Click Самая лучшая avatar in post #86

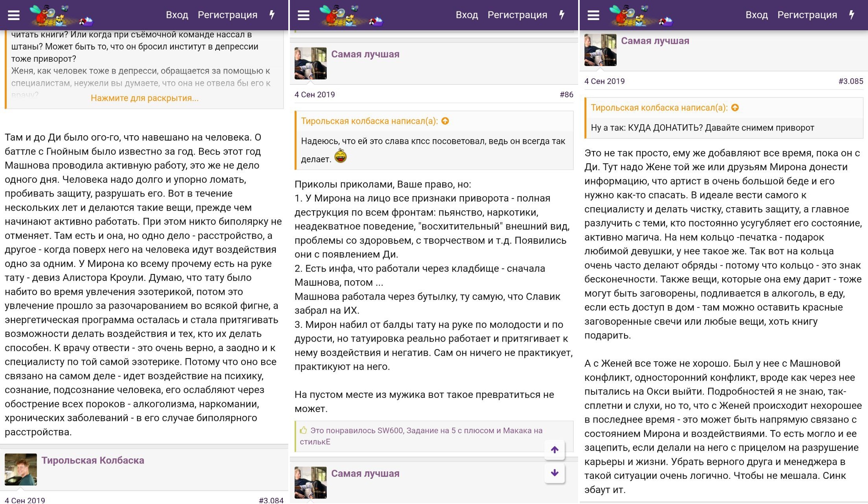pos(310,63)
